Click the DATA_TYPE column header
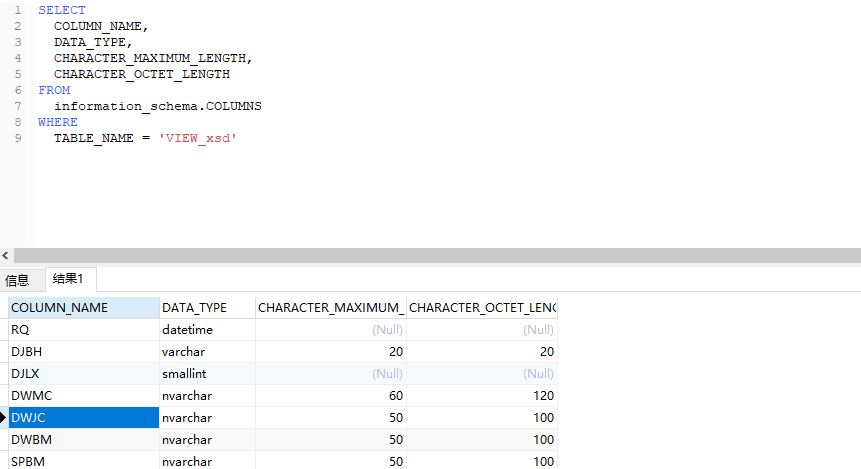Screen dimensions: 861x469 (x=207, y=308)
